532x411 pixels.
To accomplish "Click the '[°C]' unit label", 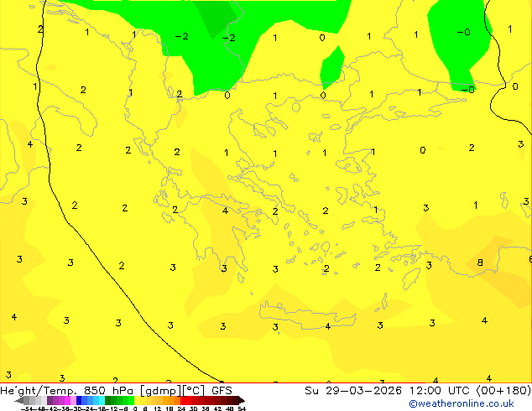I will pyautogui.click(x=194, y=391).
